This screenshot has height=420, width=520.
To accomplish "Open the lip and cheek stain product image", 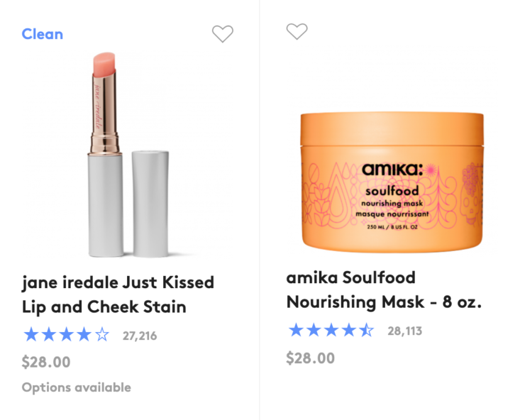I will [129, 155].
